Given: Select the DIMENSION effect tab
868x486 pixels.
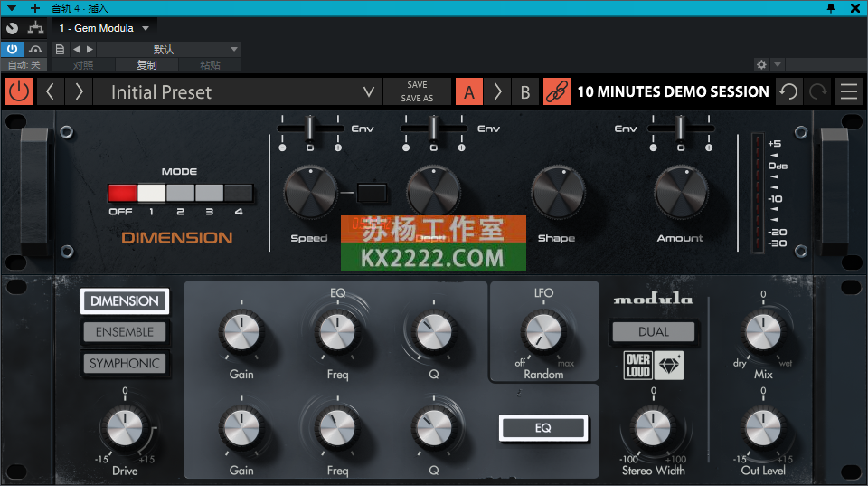Looking at the screenshot, I should [x=125, y=300].
